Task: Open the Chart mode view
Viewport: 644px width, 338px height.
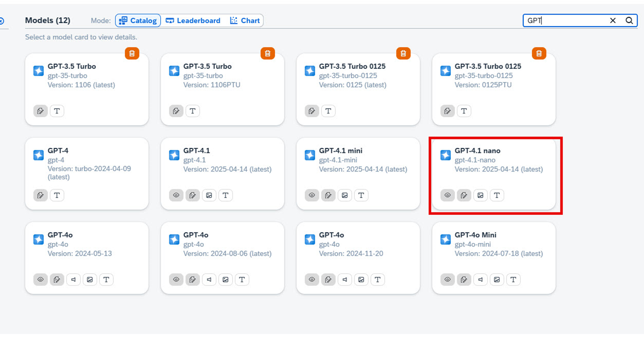Action: (245, 21)
